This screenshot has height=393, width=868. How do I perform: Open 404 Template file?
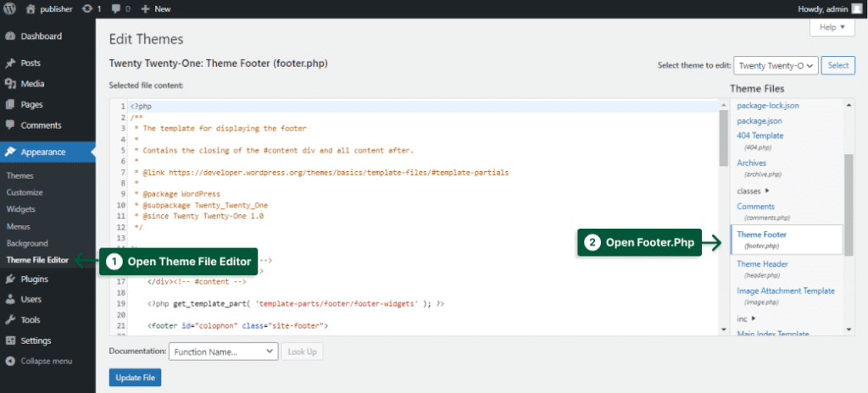[x=760, y=136]
